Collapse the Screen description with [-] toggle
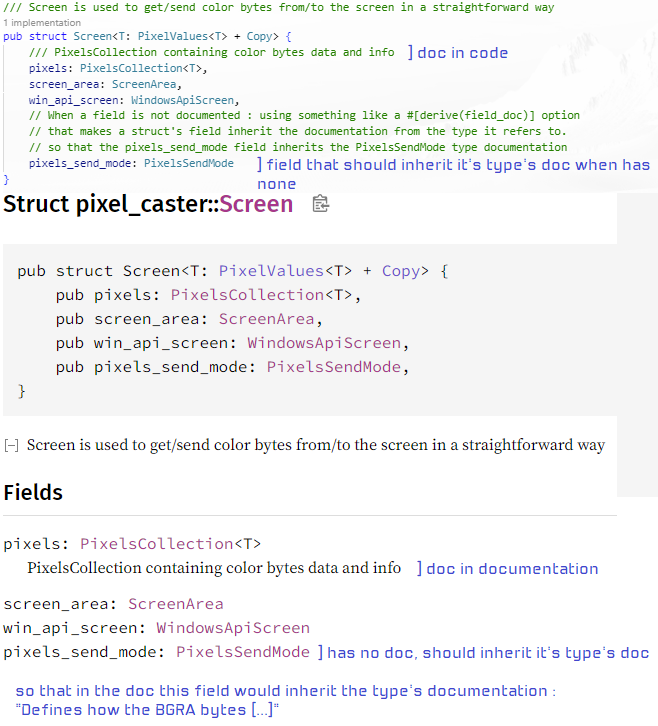 pyautogui.click(x=11, y=445)
